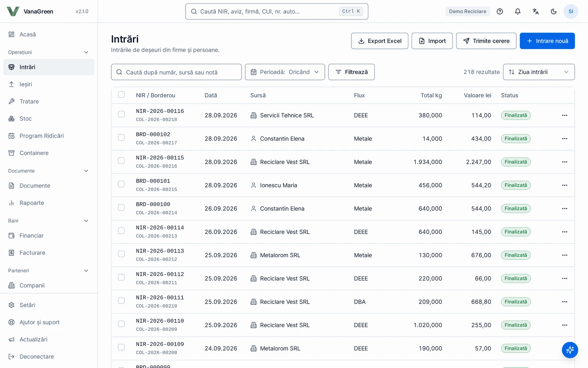Click Trimite cerere button

(486, 41)
